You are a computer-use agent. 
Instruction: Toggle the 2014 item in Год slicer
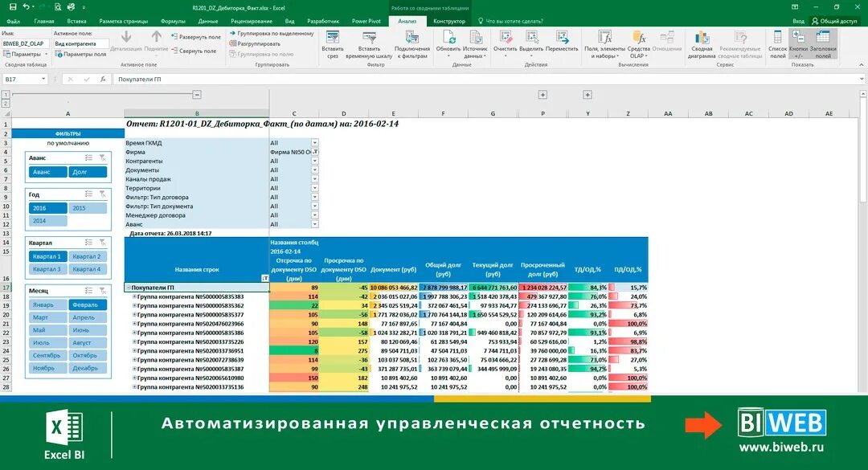[x=47, y=221]
